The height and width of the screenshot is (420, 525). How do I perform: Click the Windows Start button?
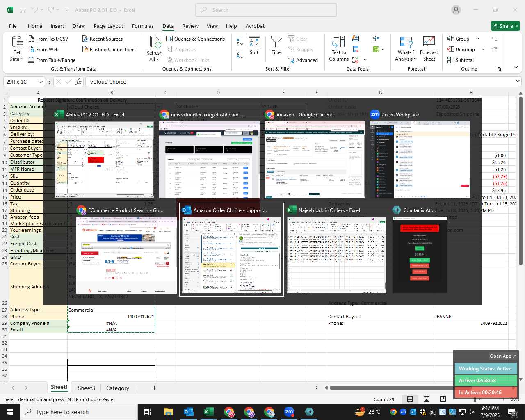[10, 412]
